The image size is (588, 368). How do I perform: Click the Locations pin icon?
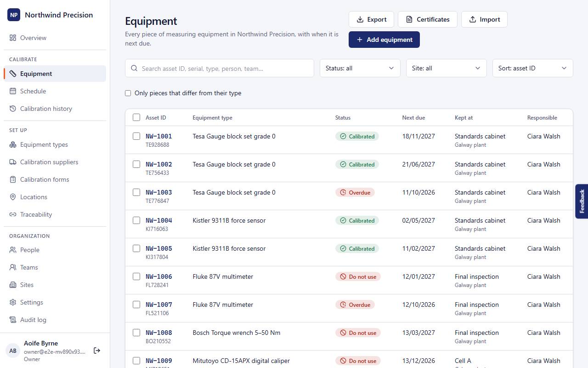click(13, 197)
